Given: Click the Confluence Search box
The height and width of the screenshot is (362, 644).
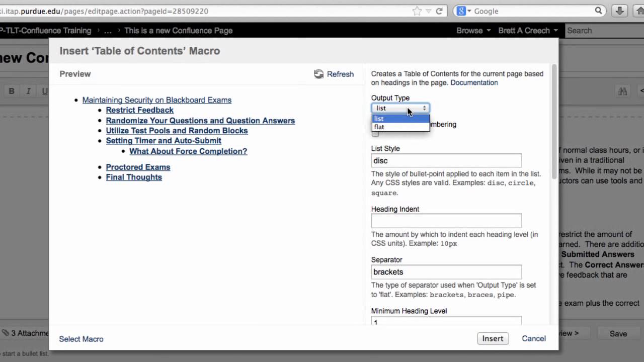Looking at the screenshot, I should pyautogui.click(x=604, y=31).
